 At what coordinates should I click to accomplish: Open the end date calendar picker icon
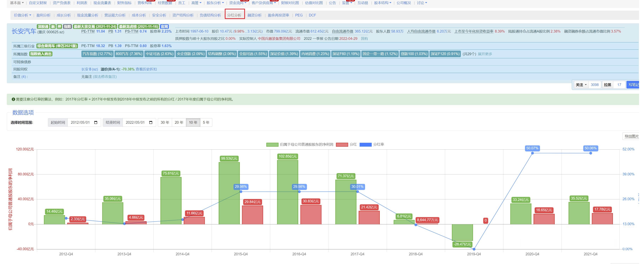(x=151, y=122)
